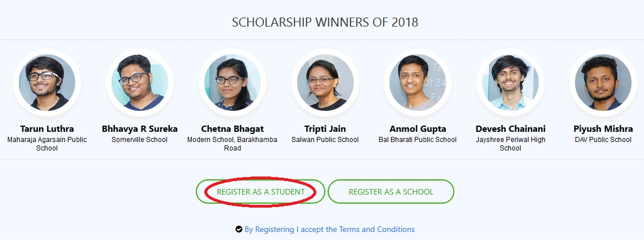
Task: Click the Bhhavya R Sureka name
Action: pyautogui.click(x=140, y=128)
